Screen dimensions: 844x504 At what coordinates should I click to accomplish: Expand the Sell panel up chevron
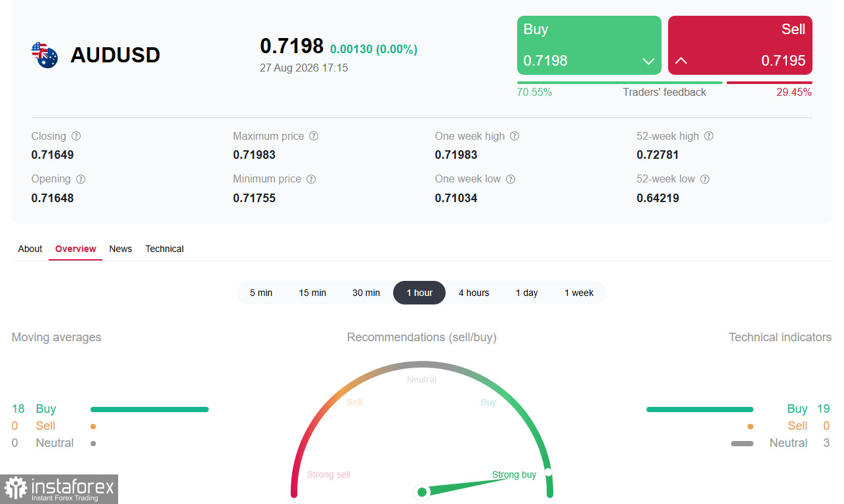(x=681, y=61)
